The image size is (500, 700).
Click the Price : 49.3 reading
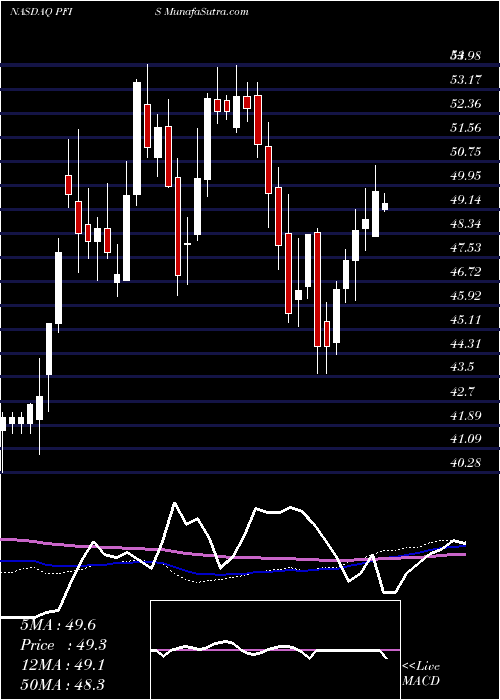coord(64,645)
